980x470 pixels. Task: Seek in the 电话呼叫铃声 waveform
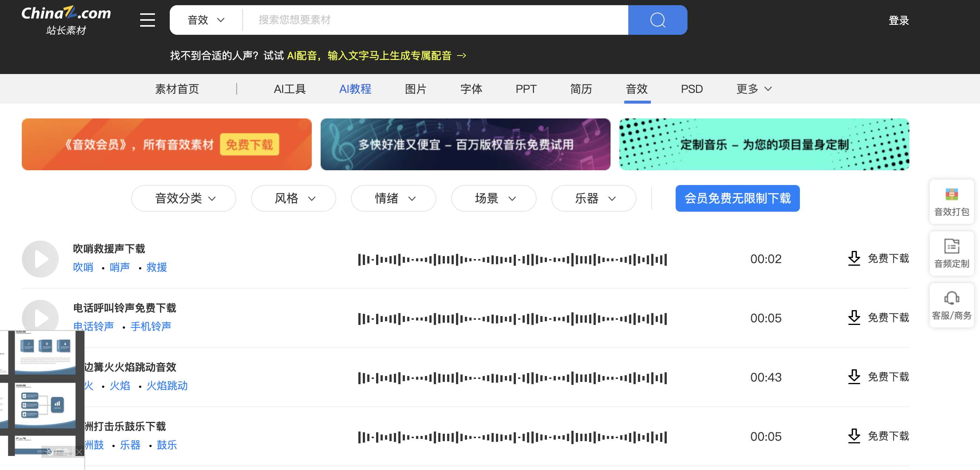512,319
